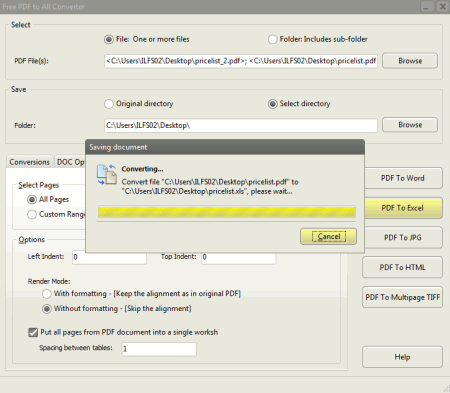Select File: One or more files option
Image resolution: width=450 pixels, height=393 pixels.
pos(109,39)
